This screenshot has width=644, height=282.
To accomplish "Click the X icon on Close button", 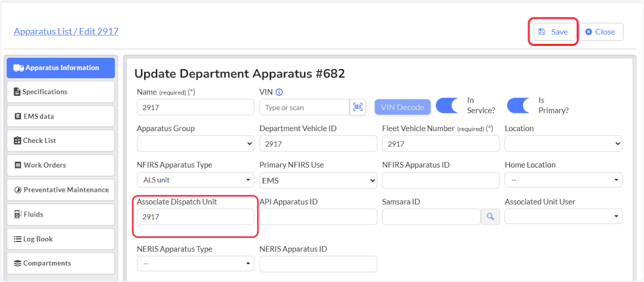I will 589,32.
